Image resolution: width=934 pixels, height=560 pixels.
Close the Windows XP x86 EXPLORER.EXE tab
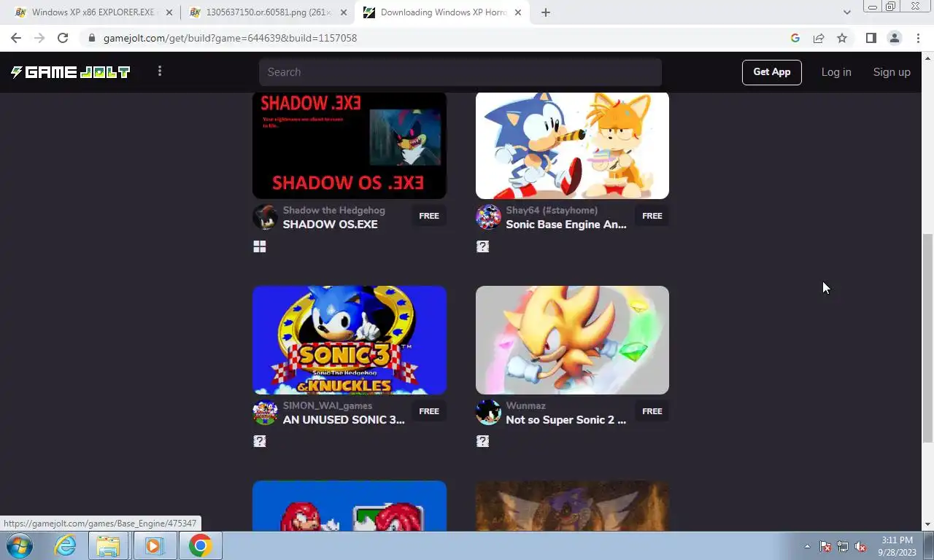(169, 12)
